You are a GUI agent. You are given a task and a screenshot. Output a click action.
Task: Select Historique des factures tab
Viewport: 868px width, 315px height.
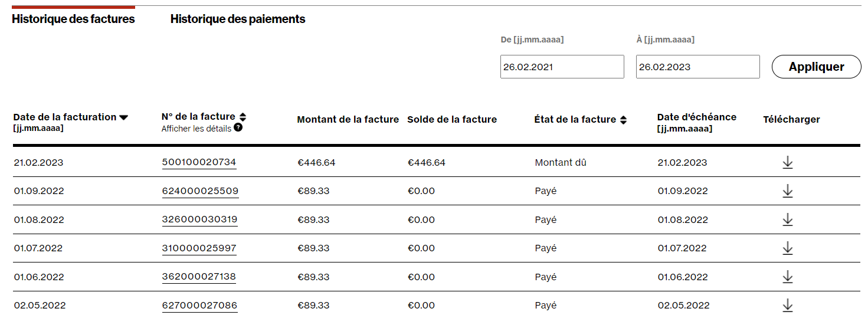(73, 19)
